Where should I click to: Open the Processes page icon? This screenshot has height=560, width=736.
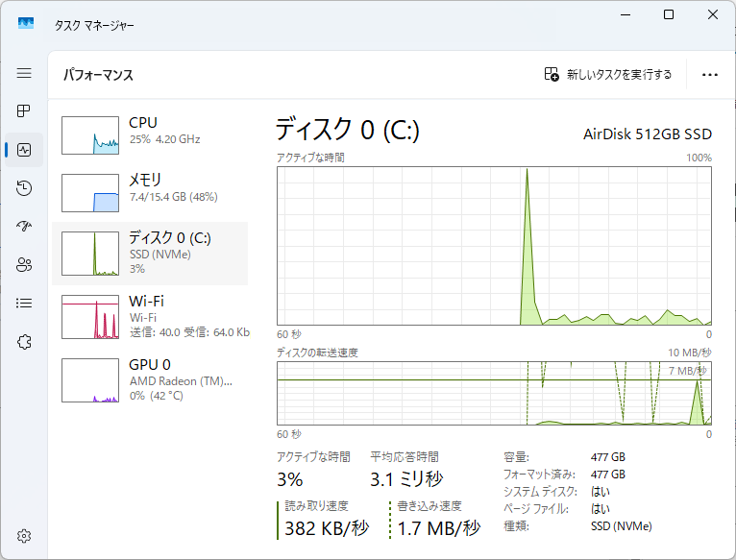click(x=25, y=111)
